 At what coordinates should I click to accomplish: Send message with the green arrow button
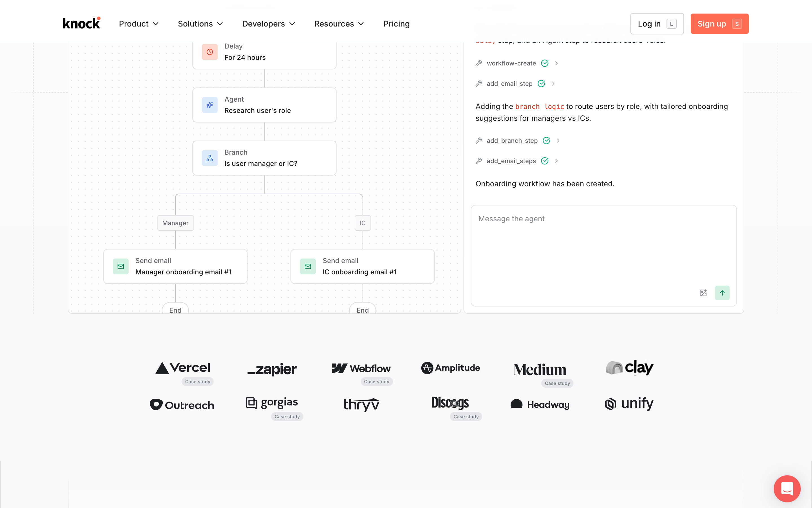722,293
